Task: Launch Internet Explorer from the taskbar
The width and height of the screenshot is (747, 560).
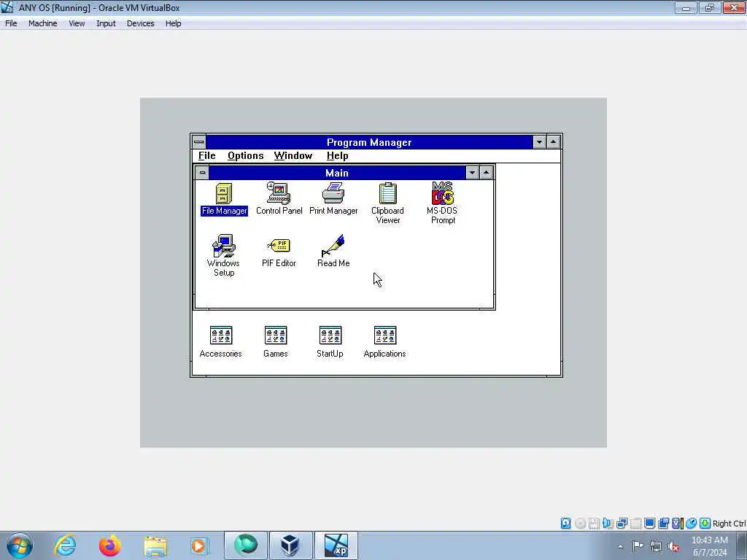Action: [65, 545]
